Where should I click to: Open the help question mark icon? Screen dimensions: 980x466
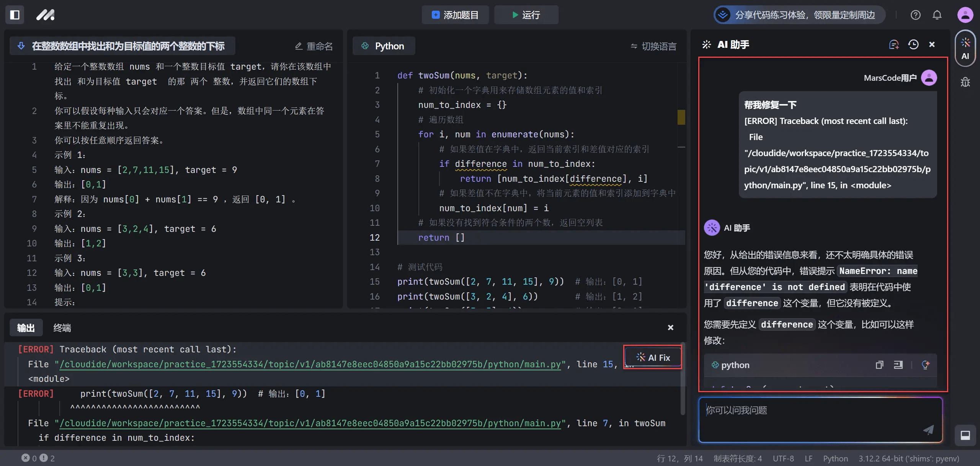pyautogui.click(x=915, y=15)
